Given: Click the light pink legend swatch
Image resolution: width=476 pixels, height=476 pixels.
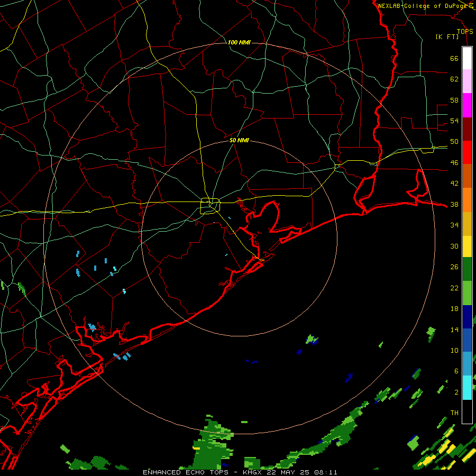Looking at the screenshot, I should coord(467,81).
